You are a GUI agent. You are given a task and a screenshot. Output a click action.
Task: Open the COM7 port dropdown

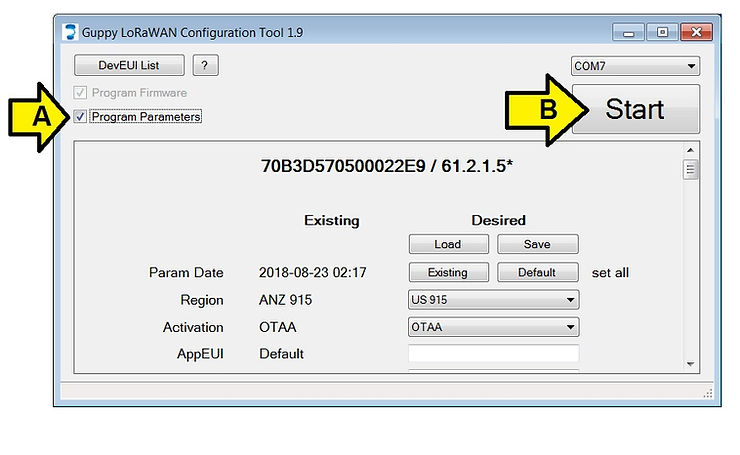(635, 66)
